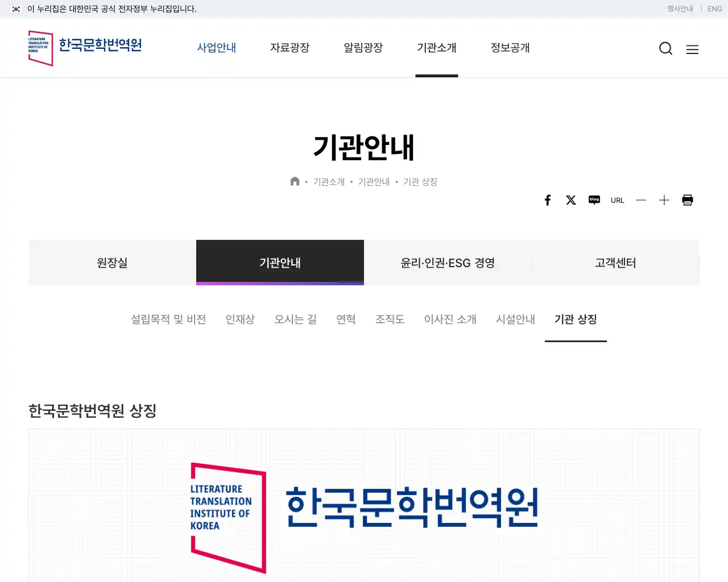Open 시설안내 sub-tab
This screenshot has height=582, width=728.
(x=515, y=319)
